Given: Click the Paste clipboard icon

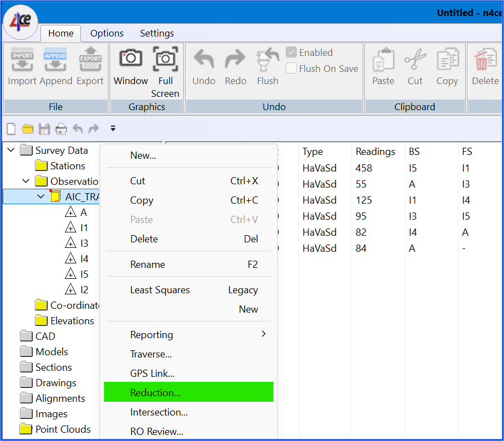Looking at the screenshot, I should pos(383,59).
